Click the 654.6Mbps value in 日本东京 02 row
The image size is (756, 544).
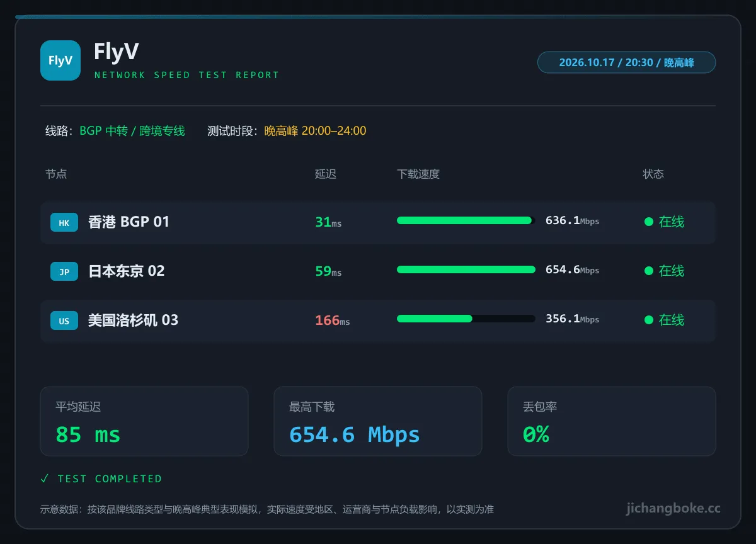[x=572, y=269]
